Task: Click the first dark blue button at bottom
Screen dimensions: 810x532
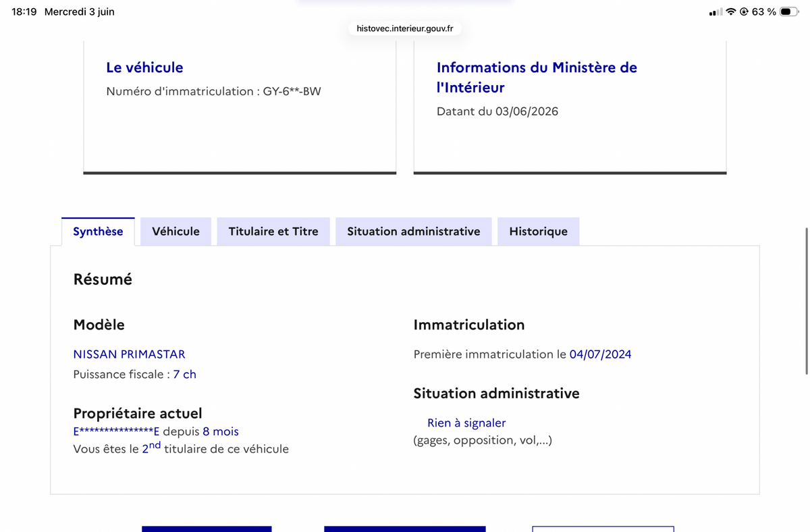Action: tap(207, 529)
